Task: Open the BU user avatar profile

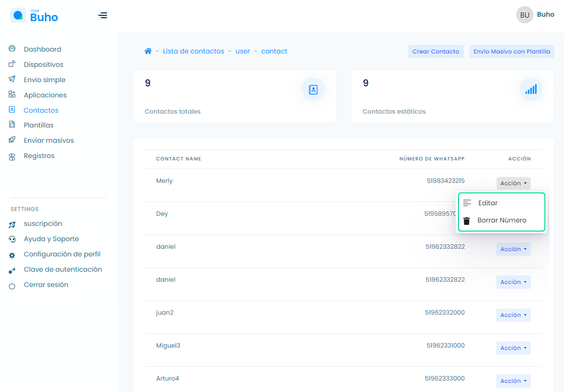Action: pos(524,15)
